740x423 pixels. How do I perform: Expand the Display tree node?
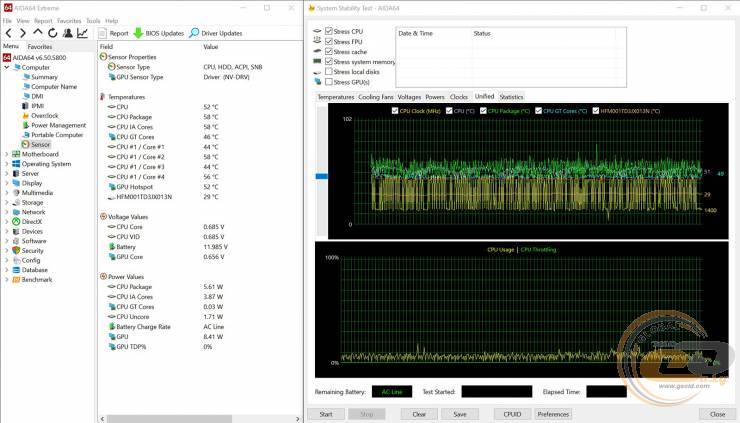7,183
